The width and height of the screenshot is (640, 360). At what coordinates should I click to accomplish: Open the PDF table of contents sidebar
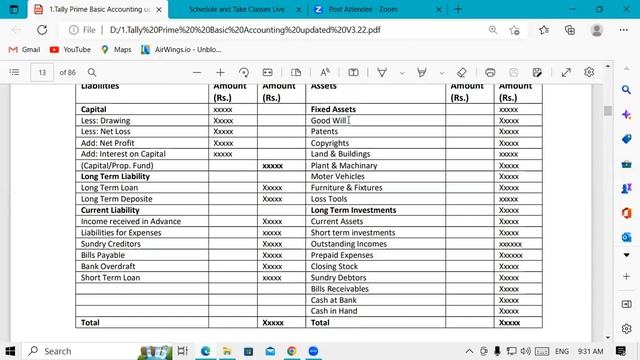14,72
